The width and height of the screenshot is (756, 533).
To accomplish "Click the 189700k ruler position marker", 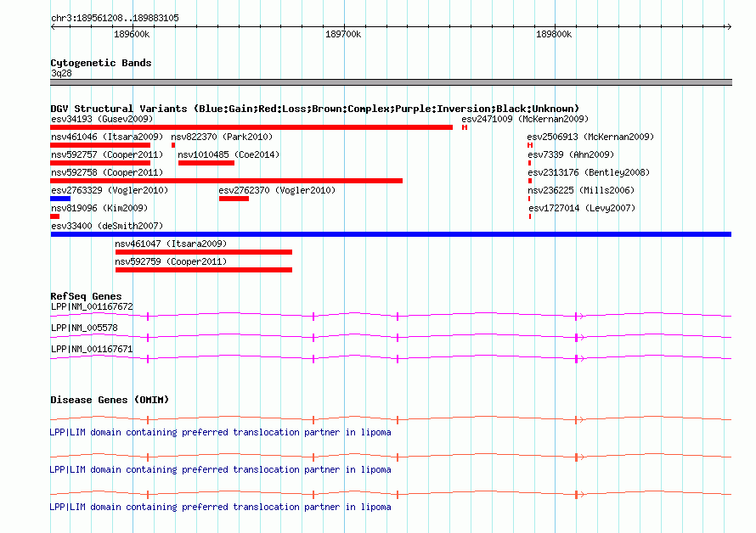I will click(343, 34).
